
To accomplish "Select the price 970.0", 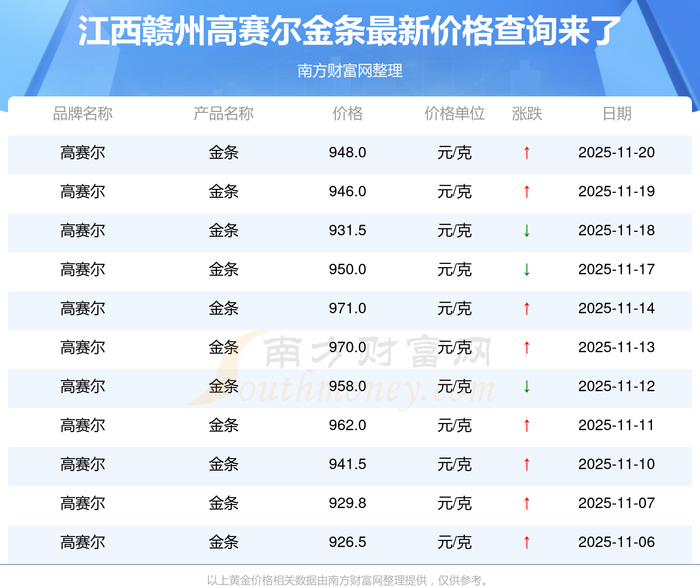I will pos(347,347).
